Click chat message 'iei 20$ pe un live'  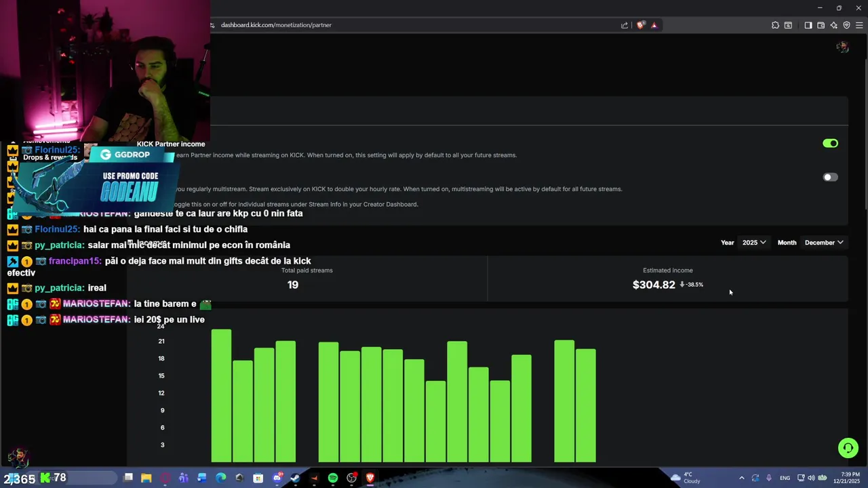point(170,319)
